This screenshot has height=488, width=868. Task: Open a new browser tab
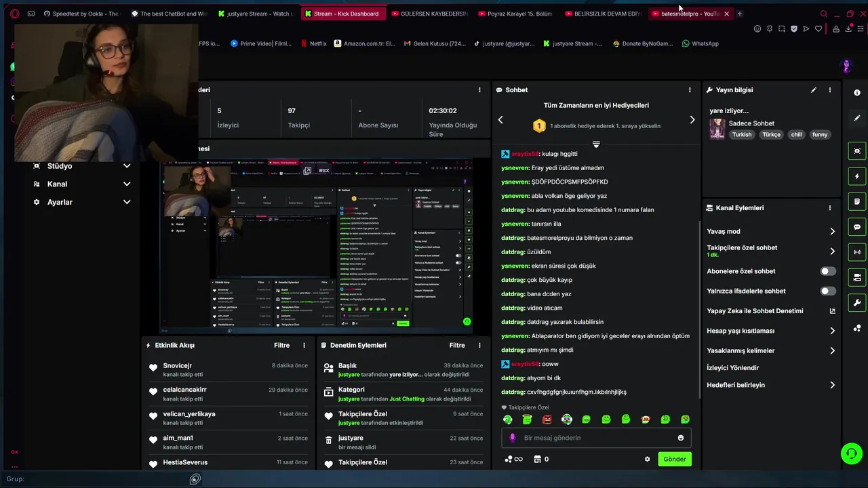[x=739, y=14]
